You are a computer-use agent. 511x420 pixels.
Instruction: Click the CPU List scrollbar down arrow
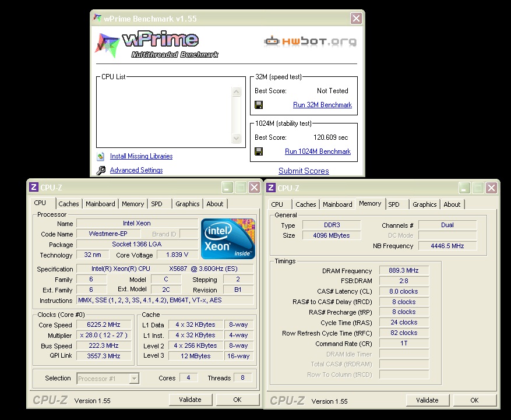click(x=236, y=139)
